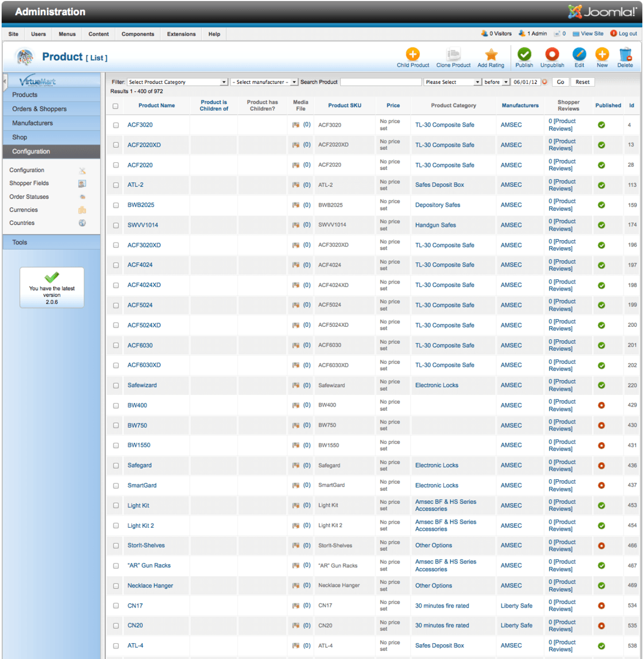Check the checkbox for ATL-2 row

point(116,185)
